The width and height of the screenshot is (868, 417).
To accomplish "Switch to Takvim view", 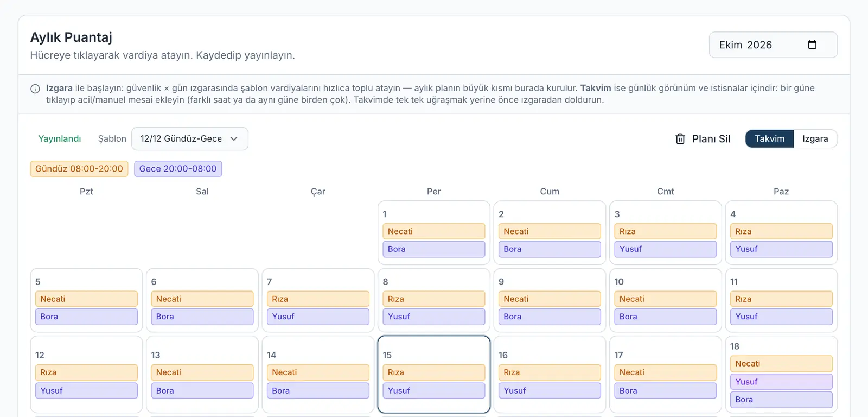I will [769, 138].
